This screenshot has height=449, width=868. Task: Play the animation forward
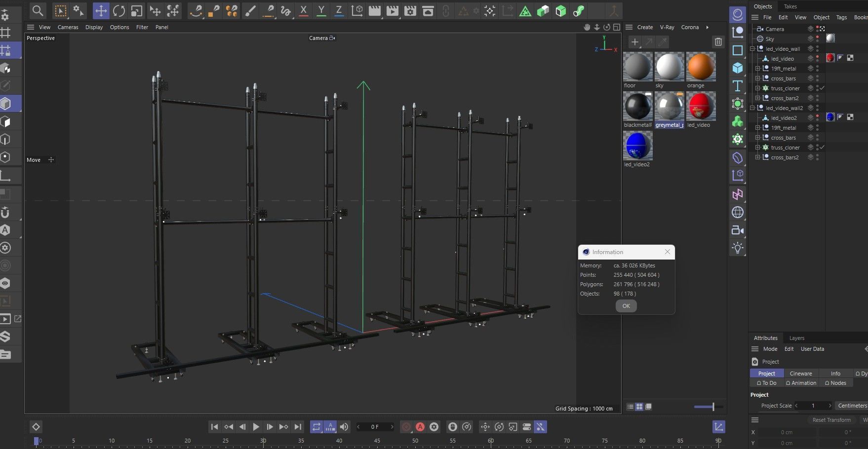[x=256, y=427]
